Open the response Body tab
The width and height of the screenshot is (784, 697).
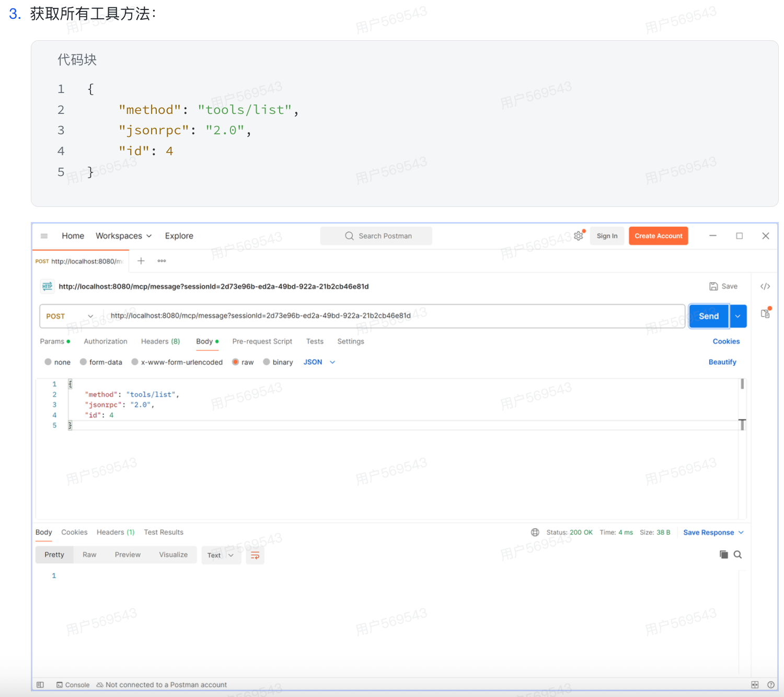click(44, 532)
